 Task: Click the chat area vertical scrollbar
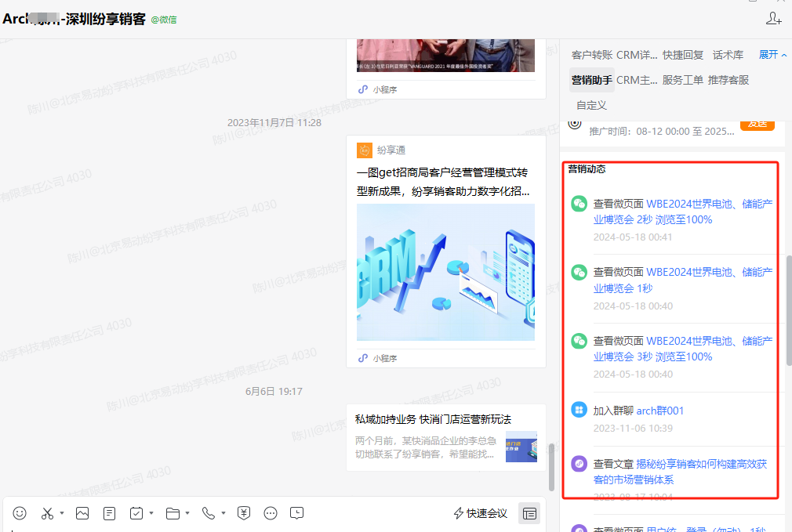[551, 468]
